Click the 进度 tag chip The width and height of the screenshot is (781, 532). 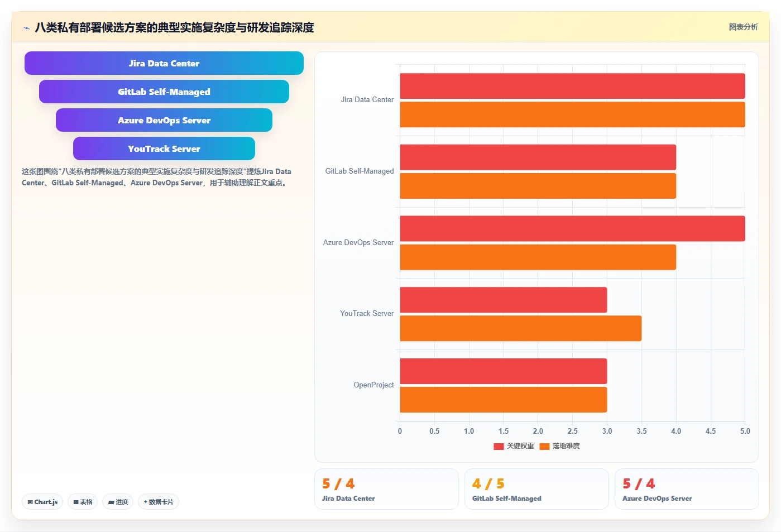click(118, 502)
